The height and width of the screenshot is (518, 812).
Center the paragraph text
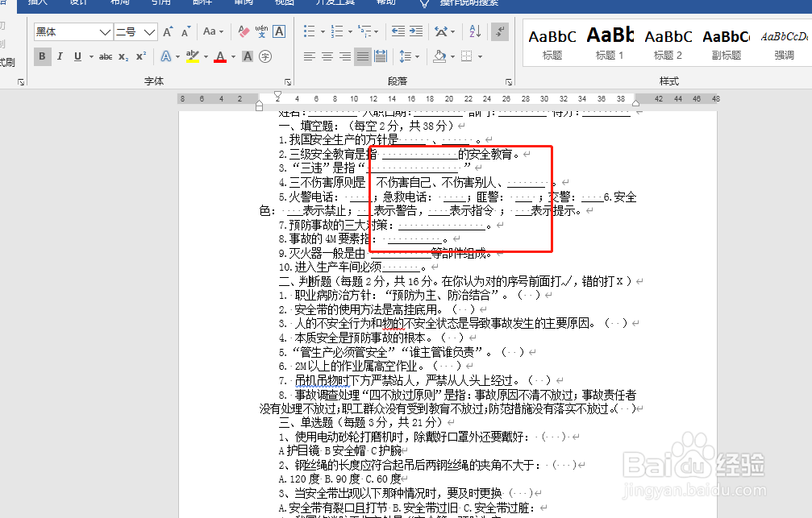327,56
